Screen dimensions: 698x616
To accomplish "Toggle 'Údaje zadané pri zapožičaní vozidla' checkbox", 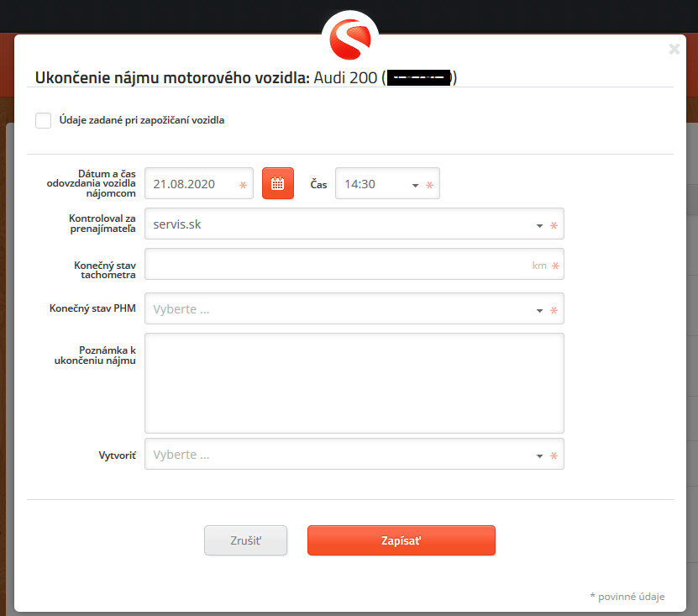I will (43, 120).
